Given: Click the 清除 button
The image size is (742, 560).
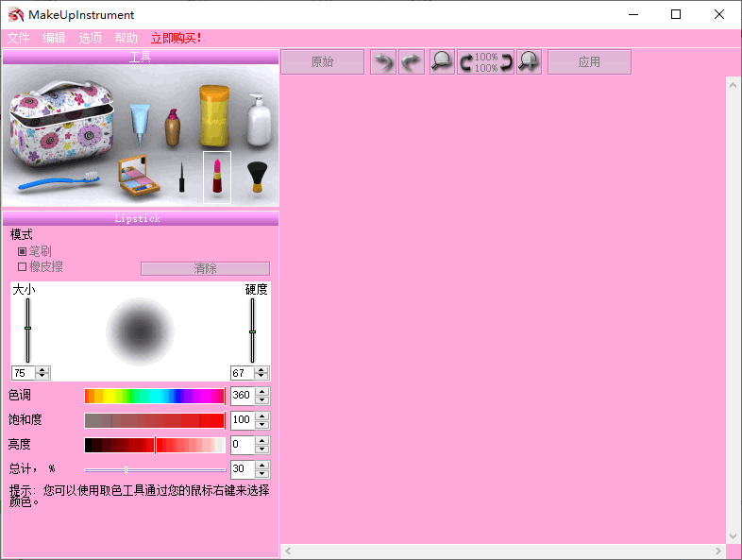Looking at the screenshot, I should (x=206, y=268).
